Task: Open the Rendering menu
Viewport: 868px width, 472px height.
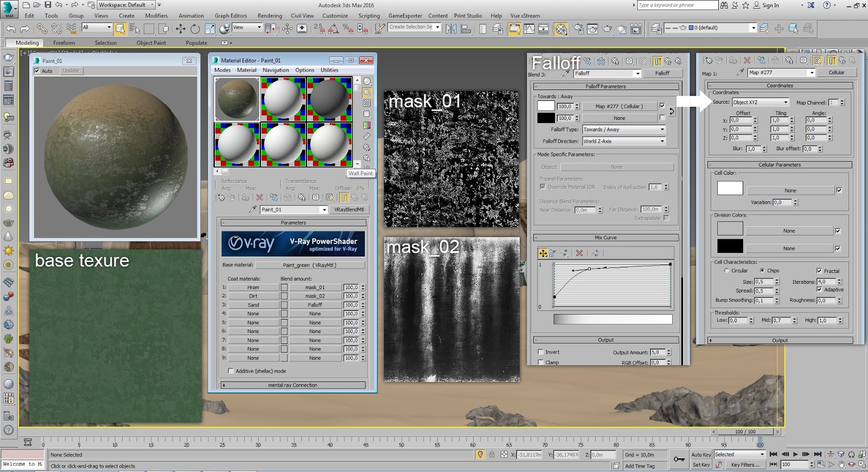Action: click(x=270, y=16)
